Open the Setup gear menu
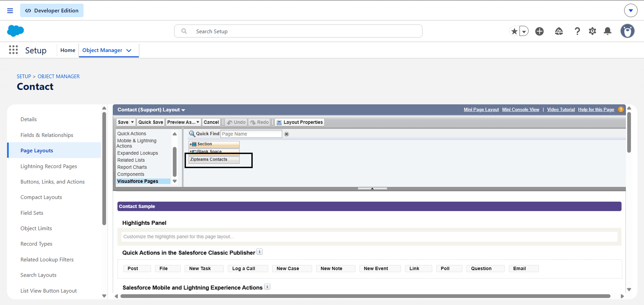 (592, 31)
